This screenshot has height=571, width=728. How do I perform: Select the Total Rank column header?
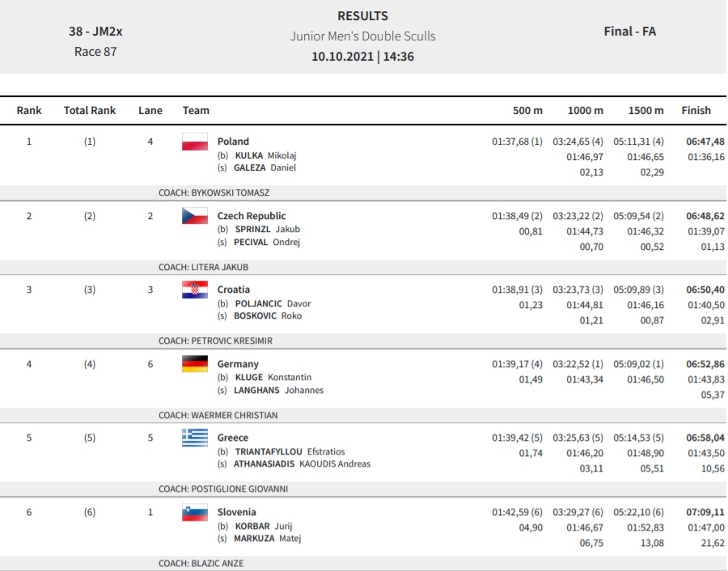coord(90,111)
